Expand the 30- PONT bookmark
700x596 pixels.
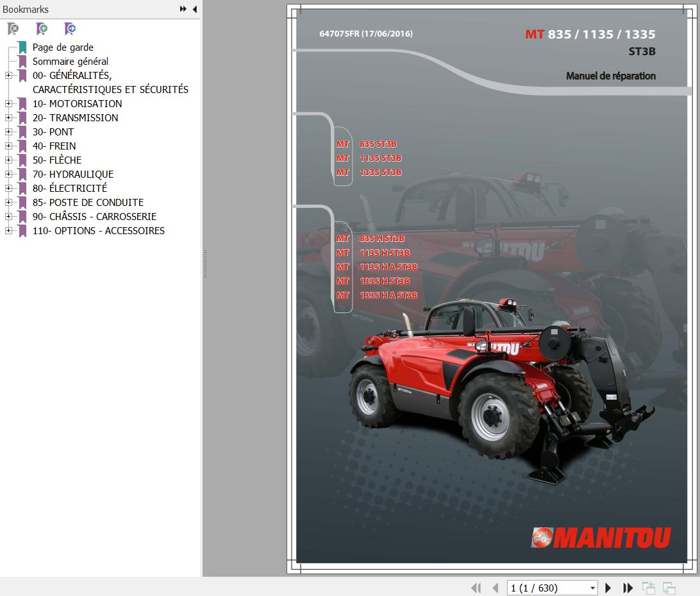8,132
